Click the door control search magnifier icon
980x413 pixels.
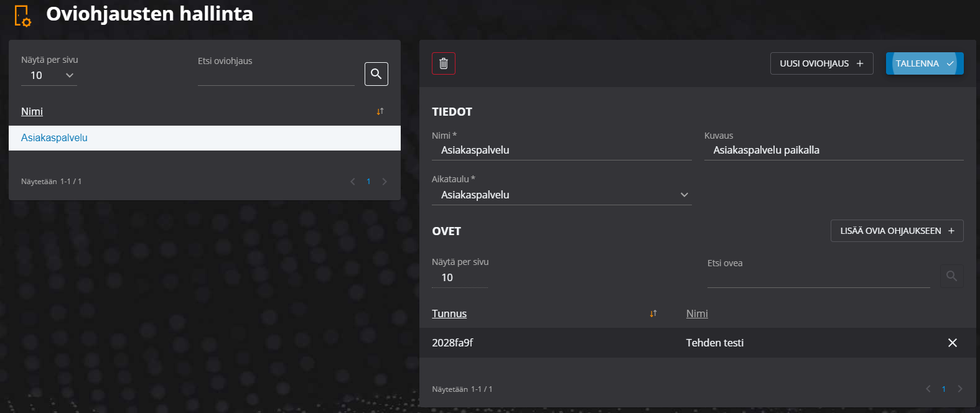point(376,74)
